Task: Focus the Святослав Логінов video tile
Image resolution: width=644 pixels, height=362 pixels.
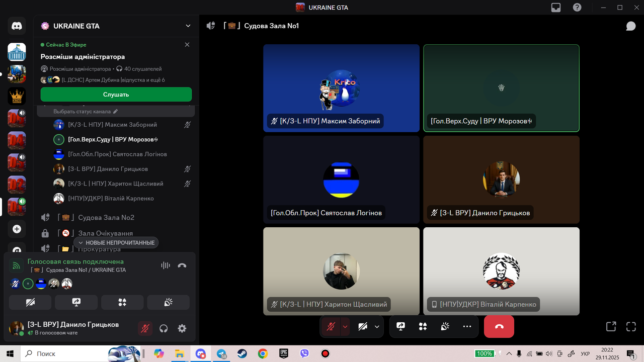Action: (341, 179)
